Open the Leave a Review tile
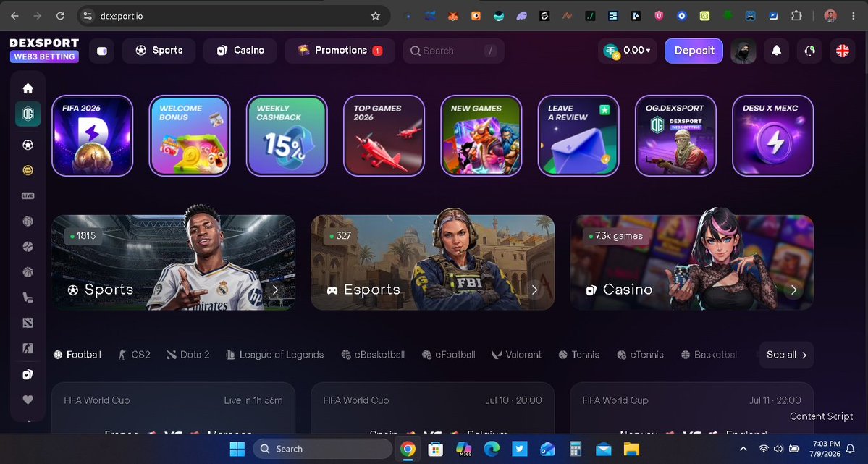The height and width of the screenshot is (464, 868). pyautogui.click(x=578, y=135)
